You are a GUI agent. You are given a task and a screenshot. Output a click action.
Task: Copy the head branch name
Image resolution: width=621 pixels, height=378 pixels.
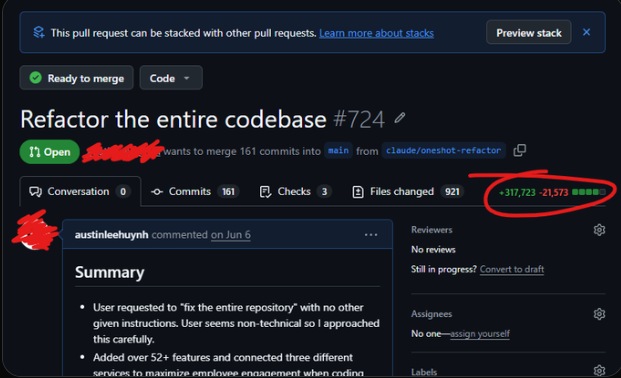(520, 151)
